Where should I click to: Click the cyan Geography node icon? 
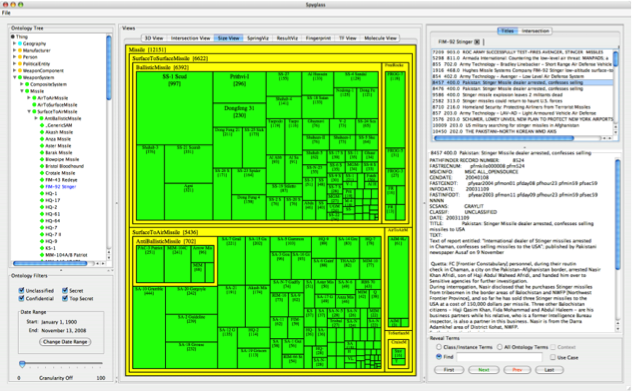point(20,44)
